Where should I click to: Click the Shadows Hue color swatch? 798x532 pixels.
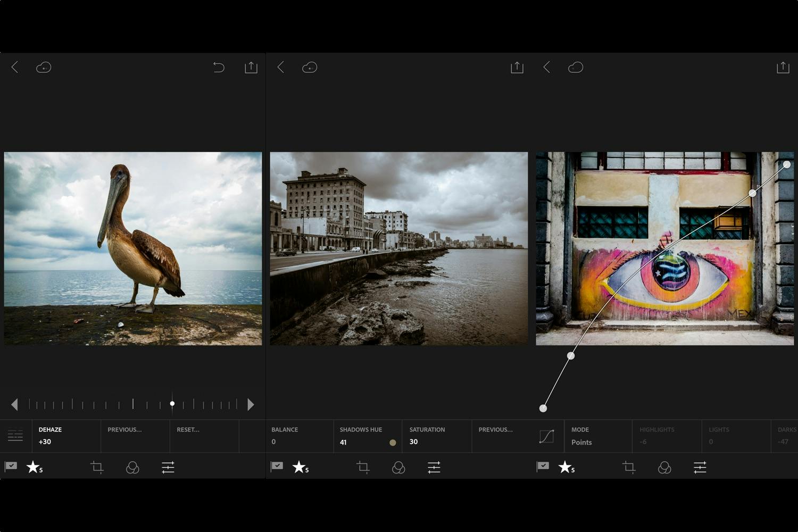click(x=392, y=442)
